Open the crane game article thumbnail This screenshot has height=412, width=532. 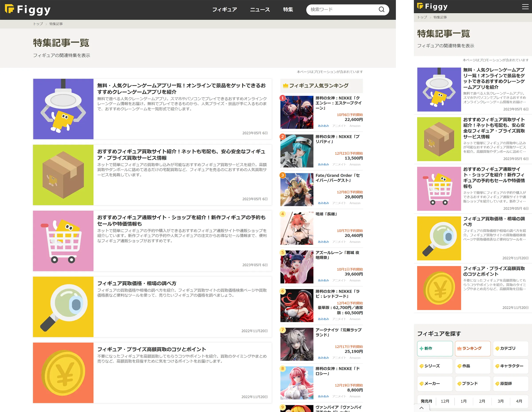63,109
